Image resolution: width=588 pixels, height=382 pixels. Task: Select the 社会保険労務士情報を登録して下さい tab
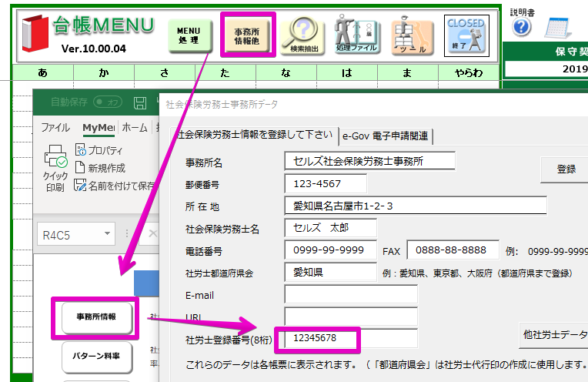(254, 135)
